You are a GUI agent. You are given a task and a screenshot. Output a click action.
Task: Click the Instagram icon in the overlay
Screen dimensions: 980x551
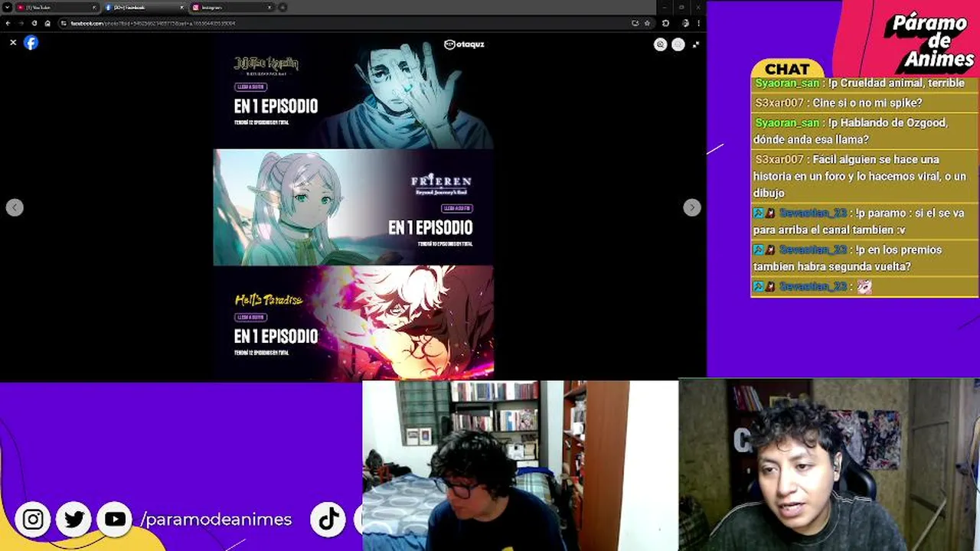33,520
